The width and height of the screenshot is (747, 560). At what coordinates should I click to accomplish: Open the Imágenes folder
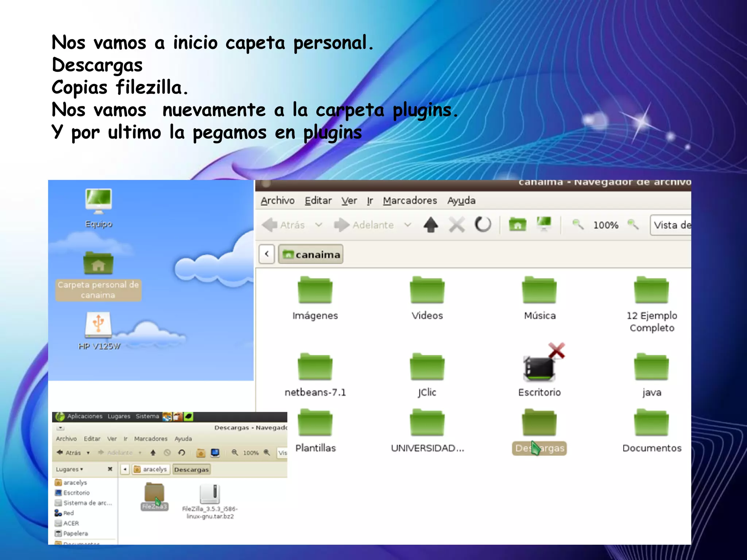[315, 299]
